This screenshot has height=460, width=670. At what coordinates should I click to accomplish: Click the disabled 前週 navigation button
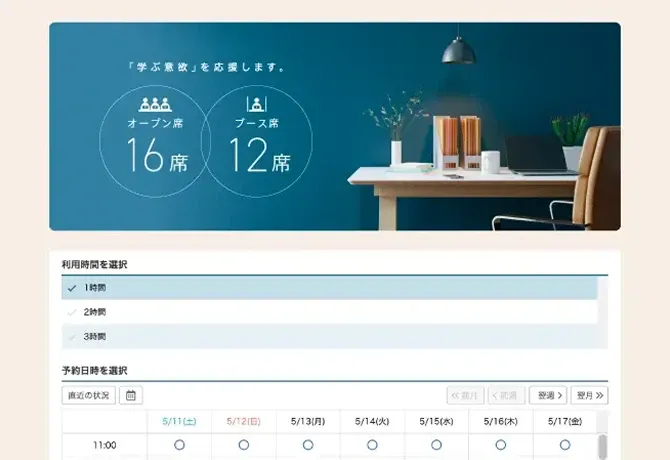coord(506,396)
